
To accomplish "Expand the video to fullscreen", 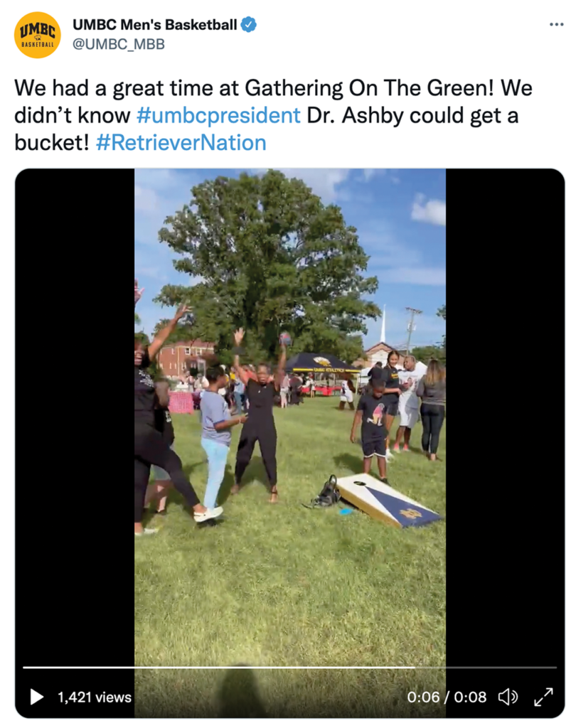I will coord(543,697).
